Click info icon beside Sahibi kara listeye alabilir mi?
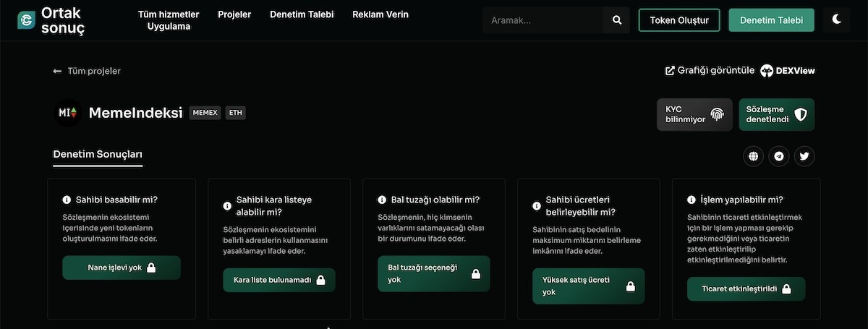The image size is (868, 329). 227,206
